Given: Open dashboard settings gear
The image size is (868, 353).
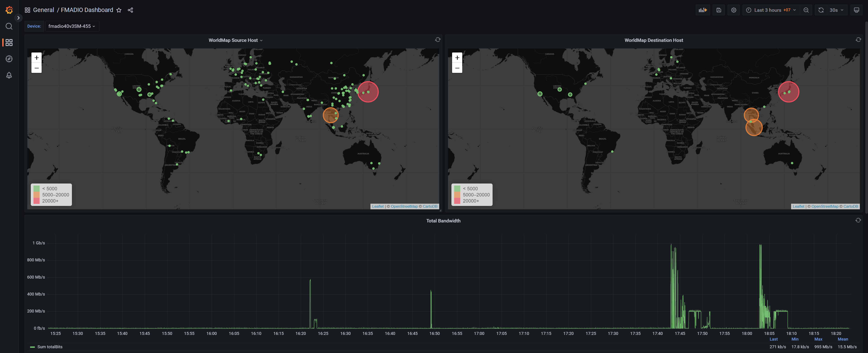Looking at the screenshot, I should [734, 10].
